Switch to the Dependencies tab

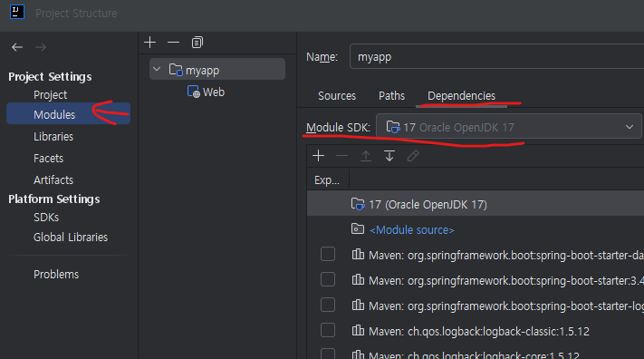tap(462, 96)
